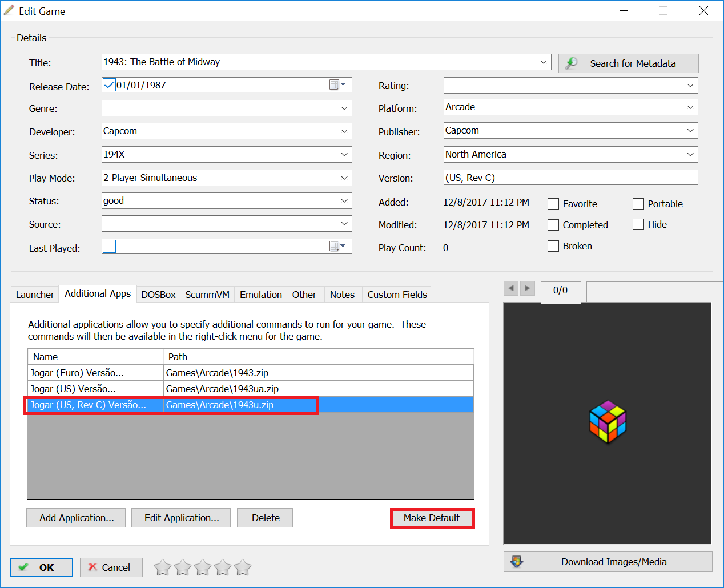Open the Last Played calendar picker icon
Viewport: 724px width, 588px height.
338,247
